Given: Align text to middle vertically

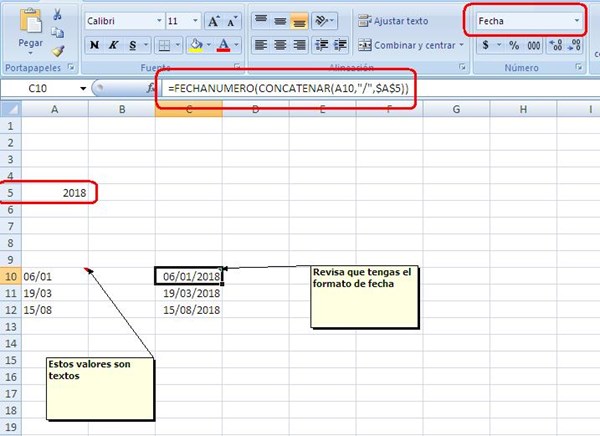Looking at the screenshot, I should pyautogui.click(x=280, y=21).
